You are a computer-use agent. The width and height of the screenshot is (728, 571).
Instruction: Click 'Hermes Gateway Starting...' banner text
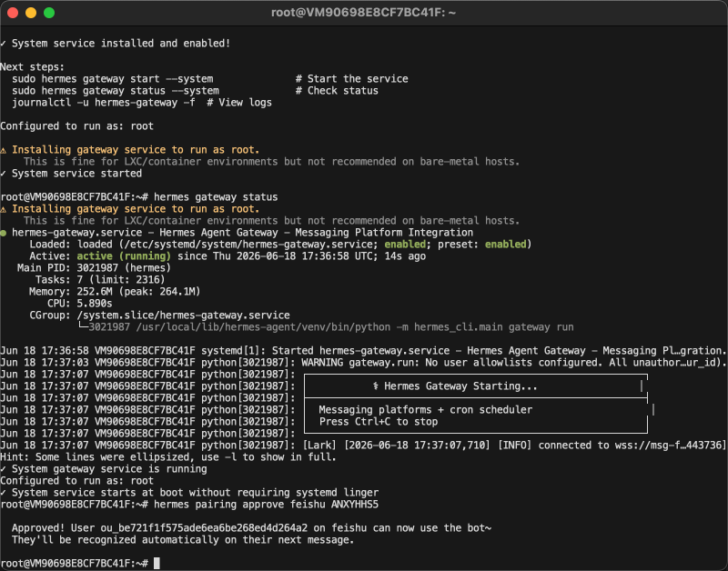(x=455, y=386)
